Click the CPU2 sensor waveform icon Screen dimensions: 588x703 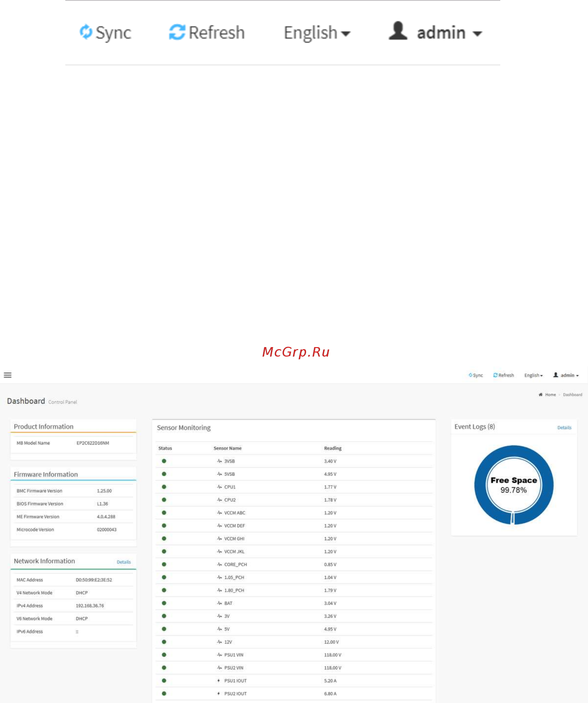coord(220,500)
